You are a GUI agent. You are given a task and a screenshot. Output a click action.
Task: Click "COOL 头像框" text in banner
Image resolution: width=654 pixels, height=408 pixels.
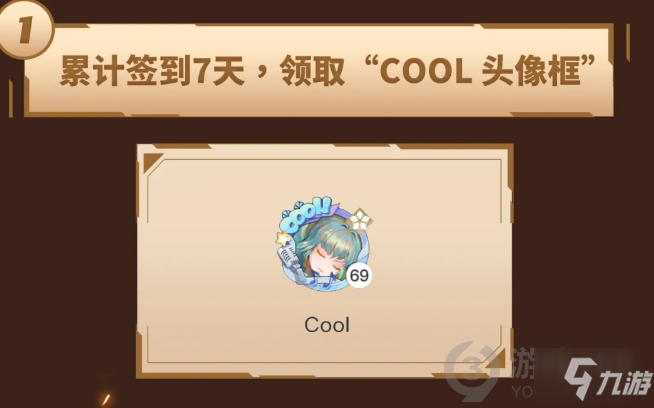pos(480,71)
